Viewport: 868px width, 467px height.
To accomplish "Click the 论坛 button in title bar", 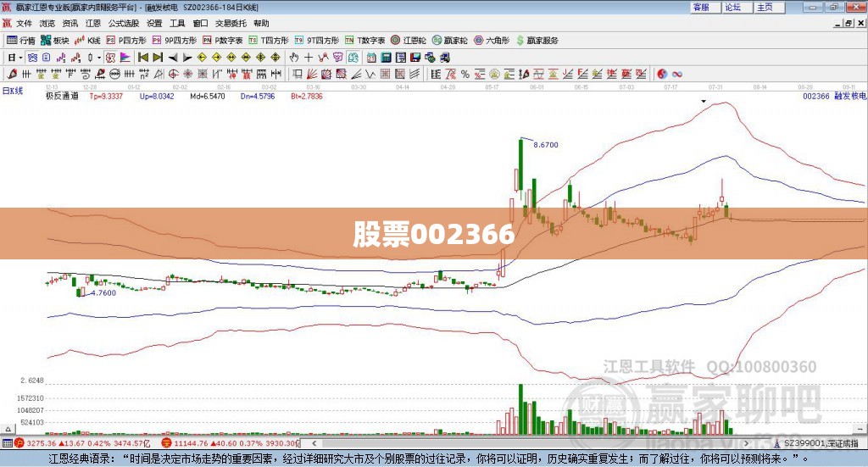I will tap(737, 7).
